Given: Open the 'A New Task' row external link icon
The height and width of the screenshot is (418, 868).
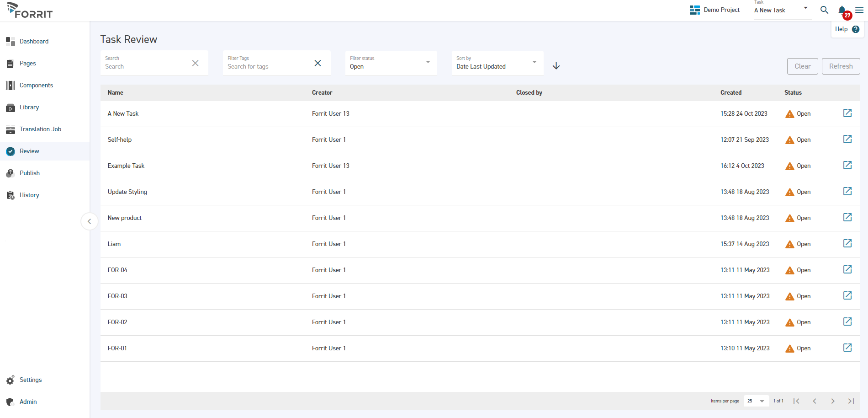Looking at the screenshot, I should (x=847, y=113).
